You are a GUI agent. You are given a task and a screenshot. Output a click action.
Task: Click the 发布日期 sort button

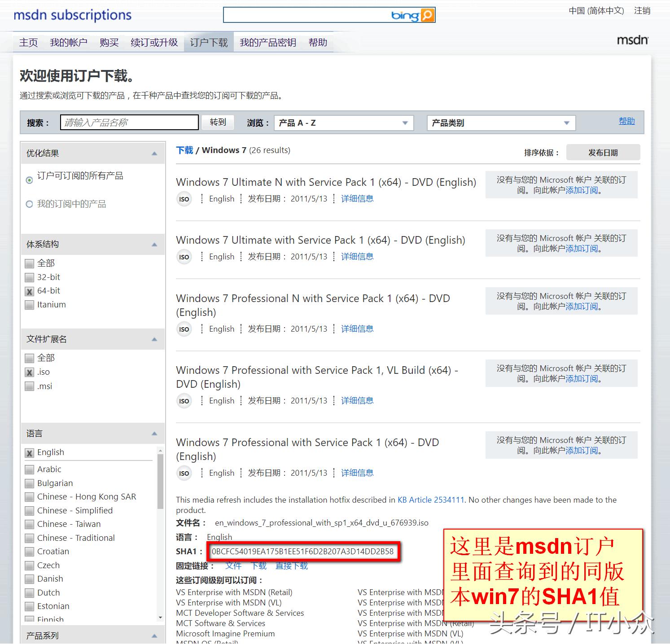coord(603,152)
